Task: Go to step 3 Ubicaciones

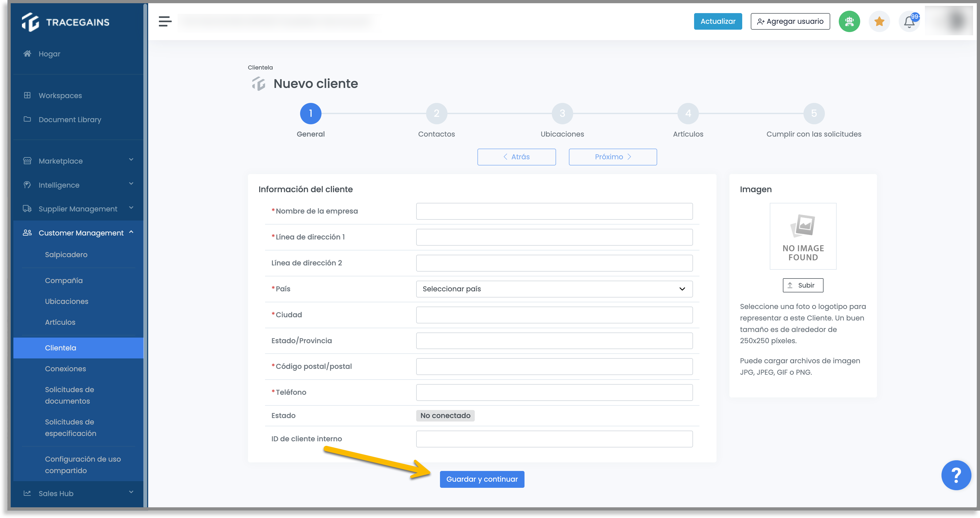Action: click(562, 113)
